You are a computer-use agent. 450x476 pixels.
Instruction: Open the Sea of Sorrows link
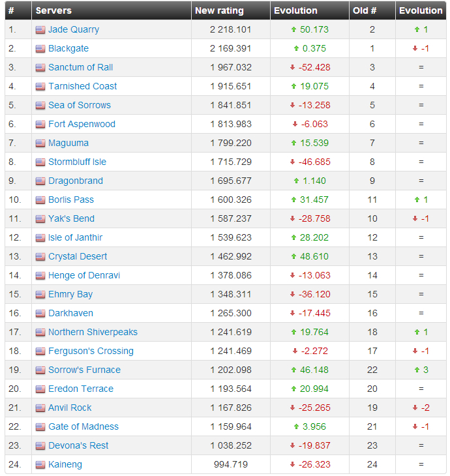80,105
